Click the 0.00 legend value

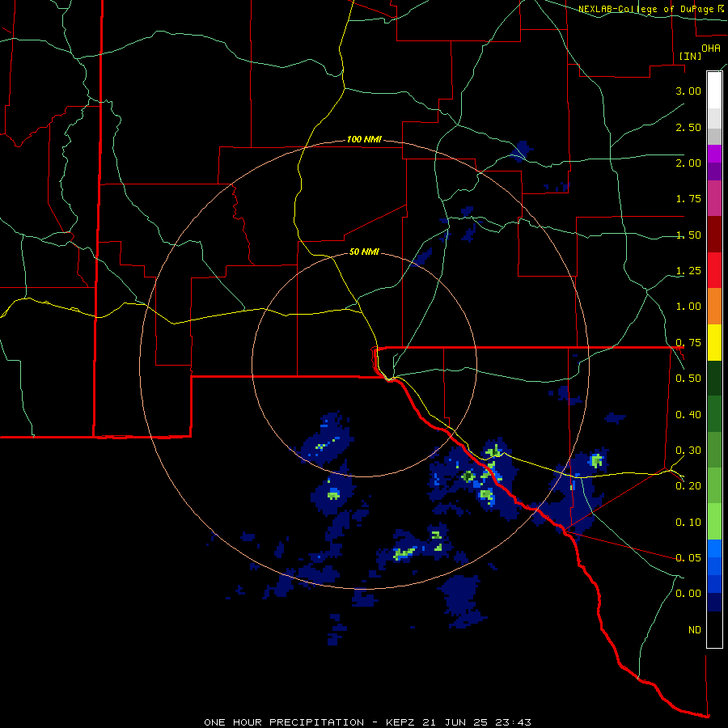688,594
